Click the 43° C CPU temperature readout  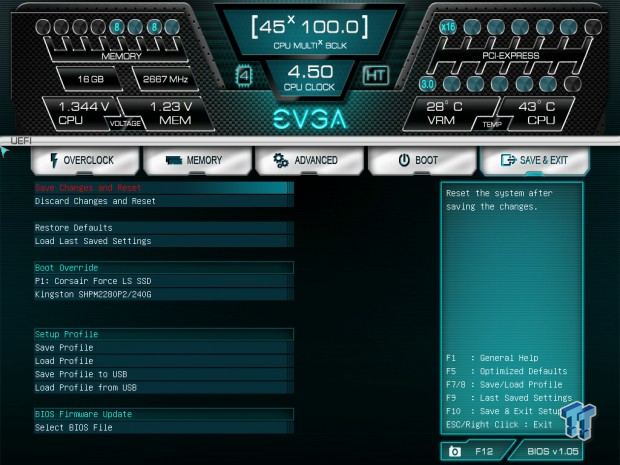pos(537,107)
